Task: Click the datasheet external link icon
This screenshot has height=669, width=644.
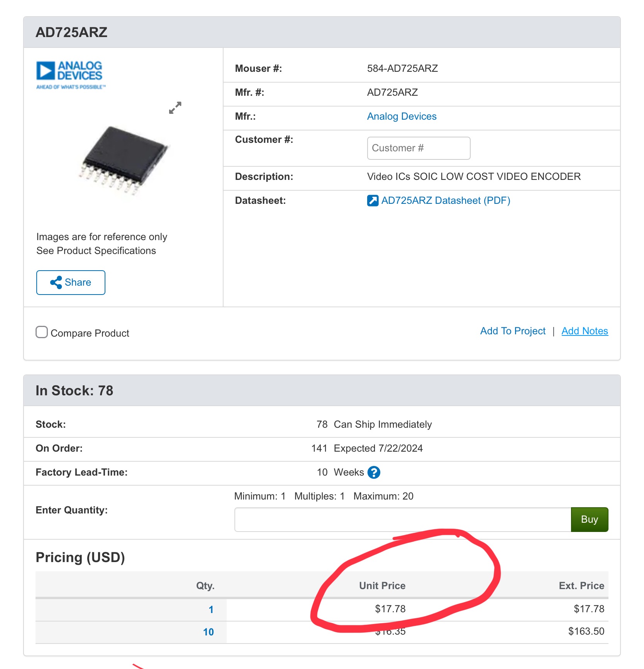Action: [373, 201]
